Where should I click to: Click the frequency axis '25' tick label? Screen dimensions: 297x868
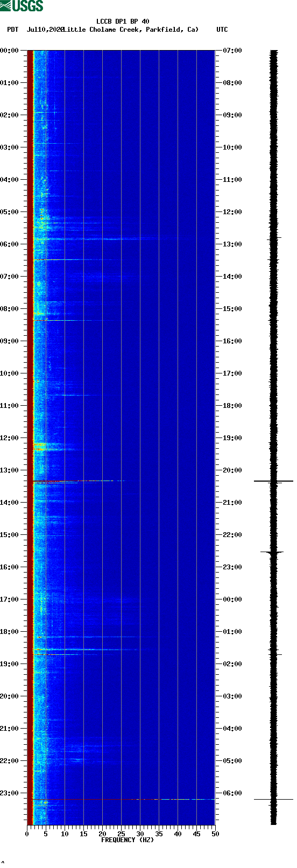(x=121, y=834)
